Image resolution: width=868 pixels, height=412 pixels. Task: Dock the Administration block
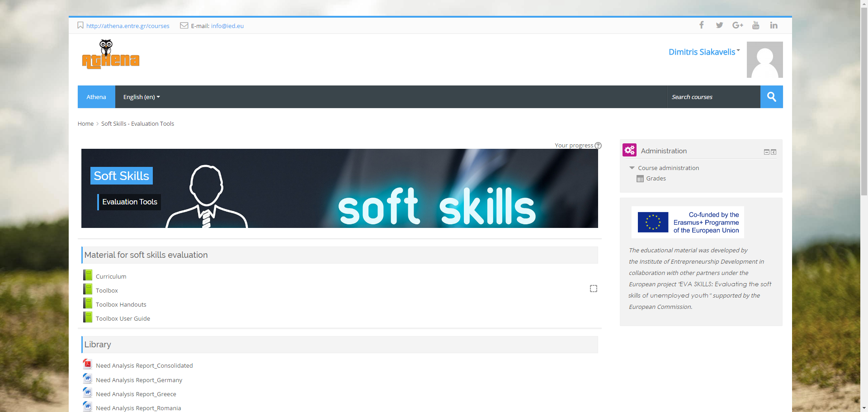point(774,152)
